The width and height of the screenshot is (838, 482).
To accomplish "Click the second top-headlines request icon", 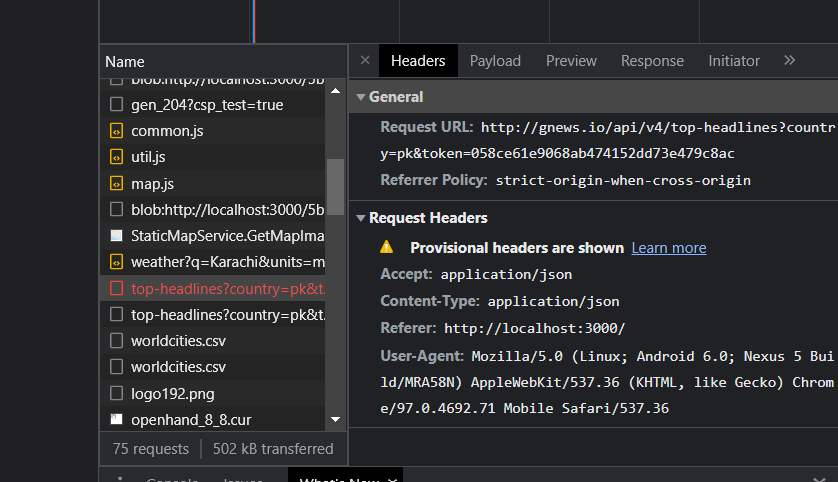I will 116,314.
